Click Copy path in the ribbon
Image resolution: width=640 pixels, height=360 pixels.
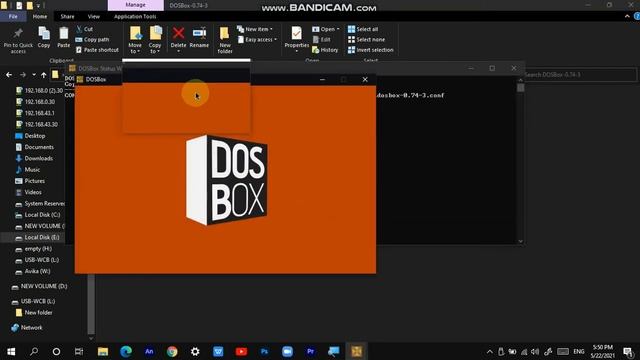(x=93, y=40)
